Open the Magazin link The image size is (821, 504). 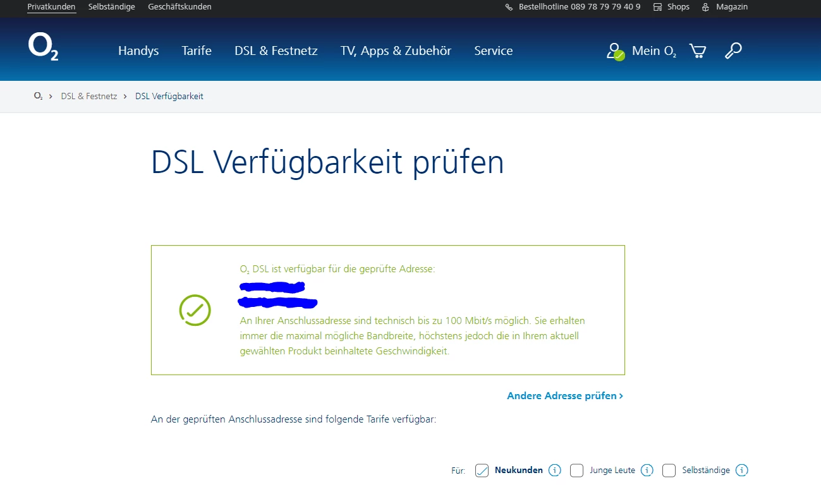(x=732, y=7)
